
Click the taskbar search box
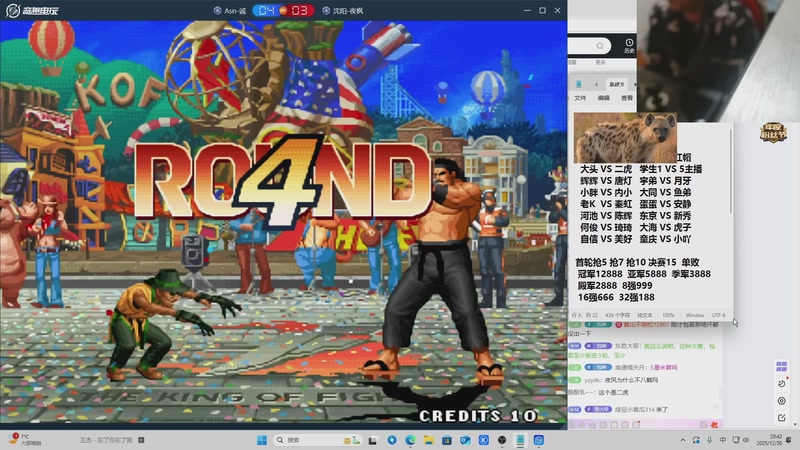[x=317, y=440]
